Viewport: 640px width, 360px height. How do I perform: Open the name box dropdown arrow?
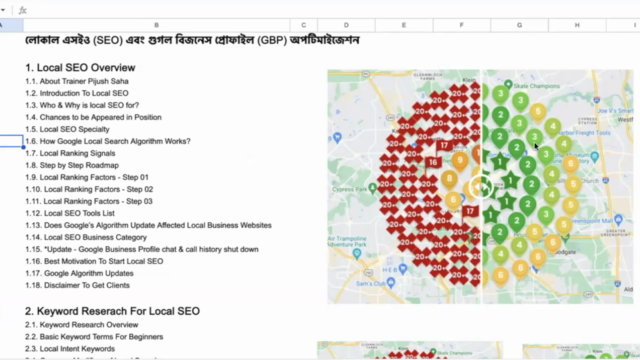click(x=3, y=10)
